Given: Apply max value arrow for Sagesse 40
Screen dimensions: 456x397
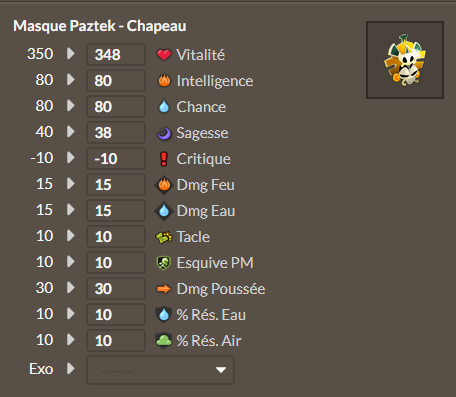Looking at the screenshot, I should [x=71, y=131].
